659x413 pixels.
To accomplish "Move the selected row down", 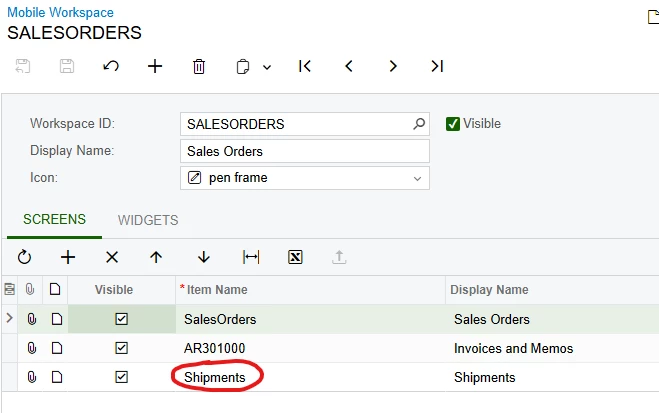I will click(204, 257).
